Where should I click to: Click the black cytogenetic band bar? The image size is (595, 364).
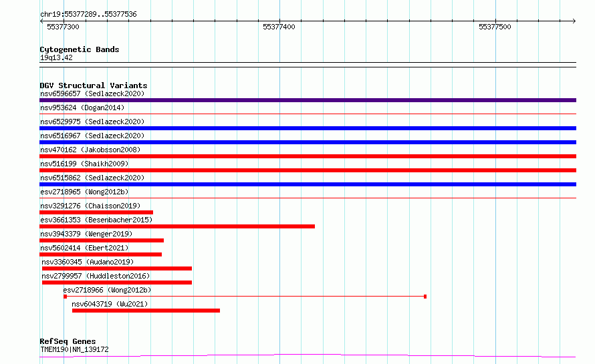308,65
